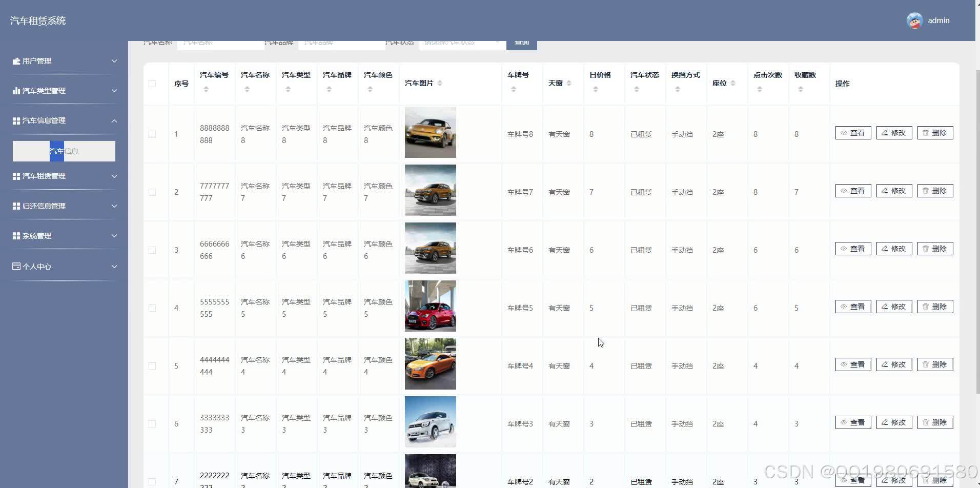This screenshot has height=488, width=980.
Task: Check the row for 车牌号4
Action: pos(152,366)
